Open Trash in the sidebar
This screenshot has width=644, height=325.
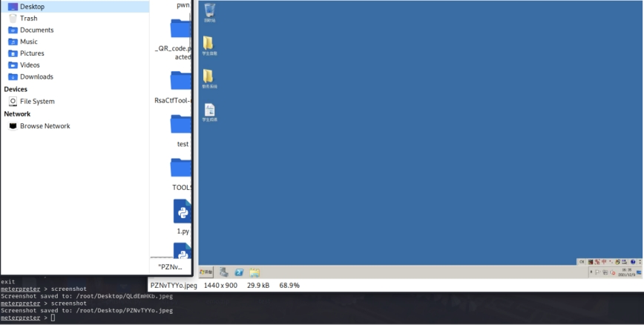[x=75, y=18]
